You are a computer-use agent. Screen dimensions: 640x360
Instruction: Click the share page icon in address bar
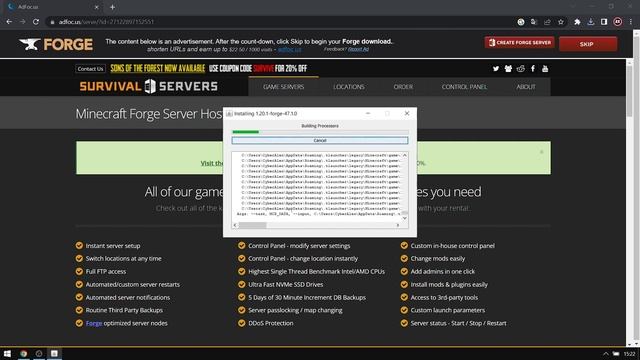pyautogui.click(x=547, y=22)
